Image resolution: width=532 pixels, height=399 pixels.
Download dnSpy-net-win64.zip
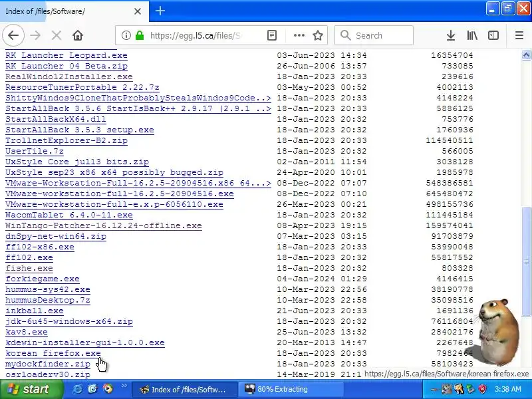click(56, 236)
